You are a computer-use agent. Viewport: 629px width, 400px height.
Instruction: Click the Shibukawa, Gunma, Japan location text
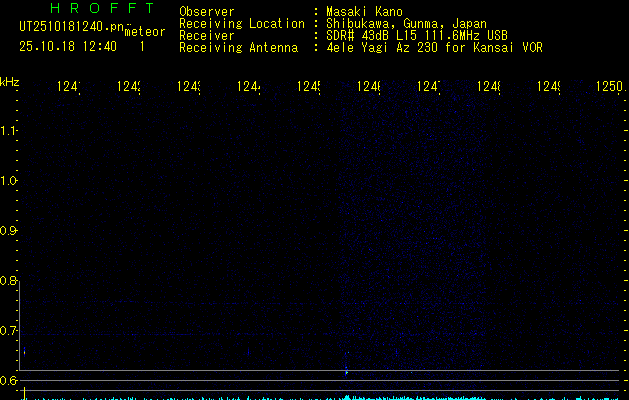(x=398, y=24)
